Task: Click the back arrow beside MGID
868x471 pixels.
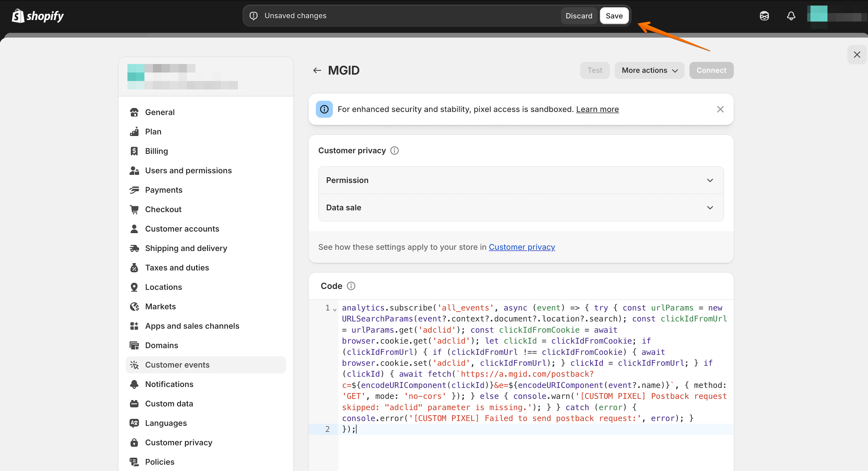Action: tap(317, 70)
